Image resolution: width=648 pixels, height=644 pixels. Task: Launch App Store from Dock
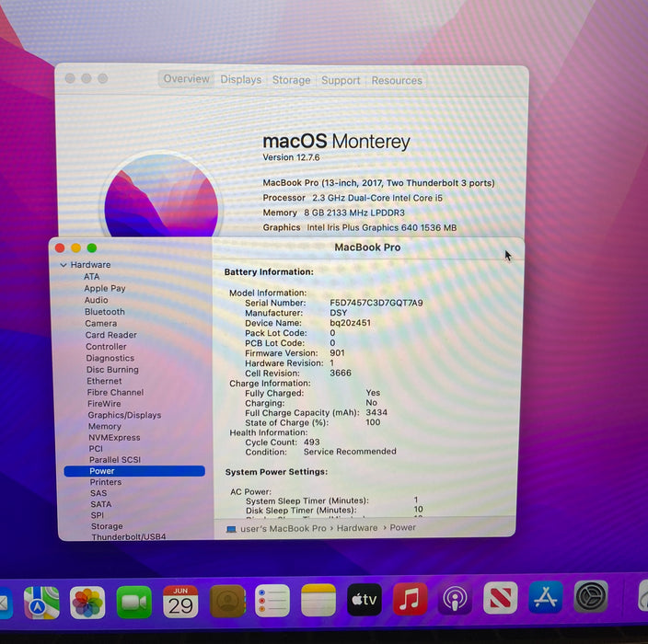[546, 597]
